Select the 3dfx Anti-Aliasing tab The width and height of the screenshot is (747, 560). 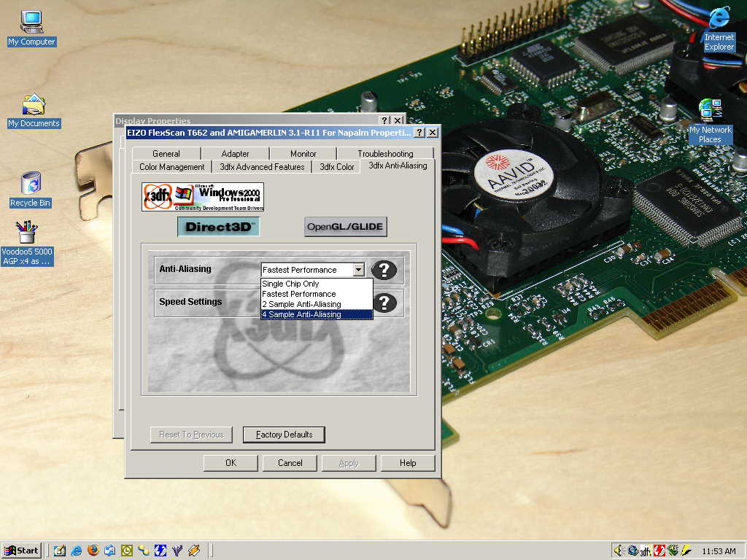point(398,166)
